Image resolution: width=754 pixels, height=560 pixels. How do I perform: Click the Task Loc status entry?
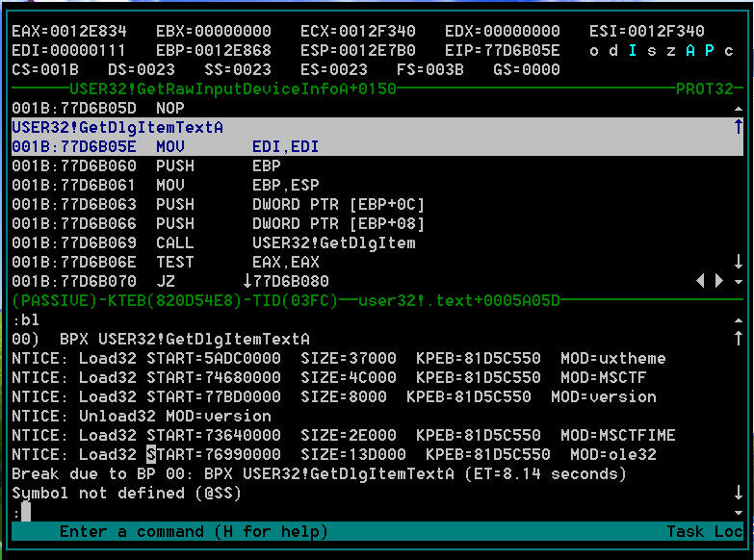(x=705, y=532)
